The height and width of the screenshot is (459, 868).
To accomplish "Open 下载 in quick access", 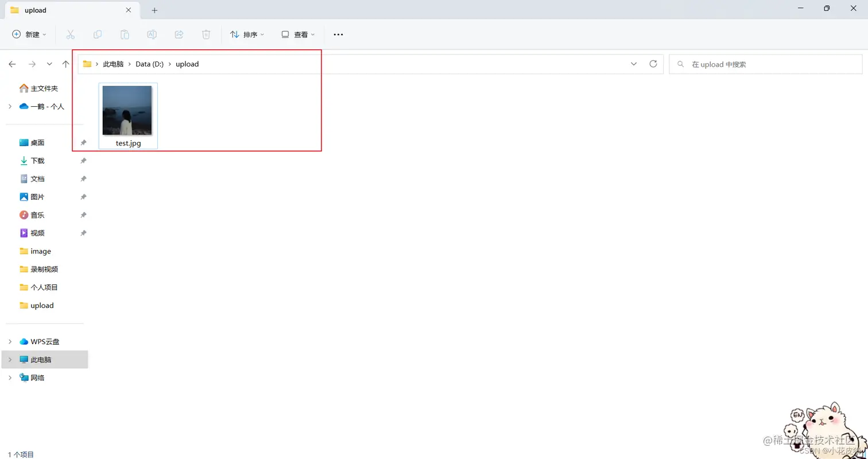I will click(x=32, y=161).
